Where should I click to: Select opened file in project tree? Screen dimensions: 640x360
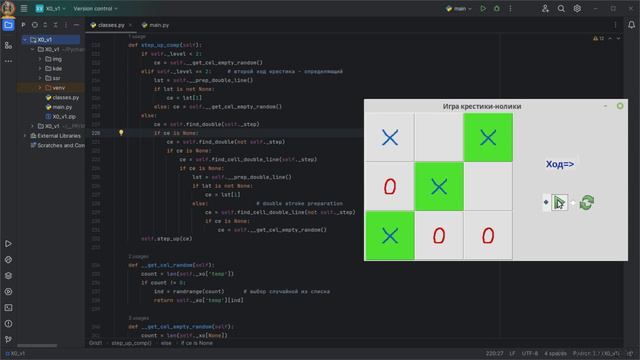coord(35,25)
